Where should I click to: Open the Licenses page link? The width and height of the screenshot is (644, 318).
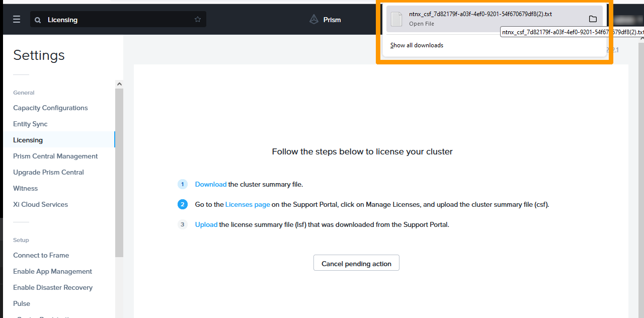248,204
